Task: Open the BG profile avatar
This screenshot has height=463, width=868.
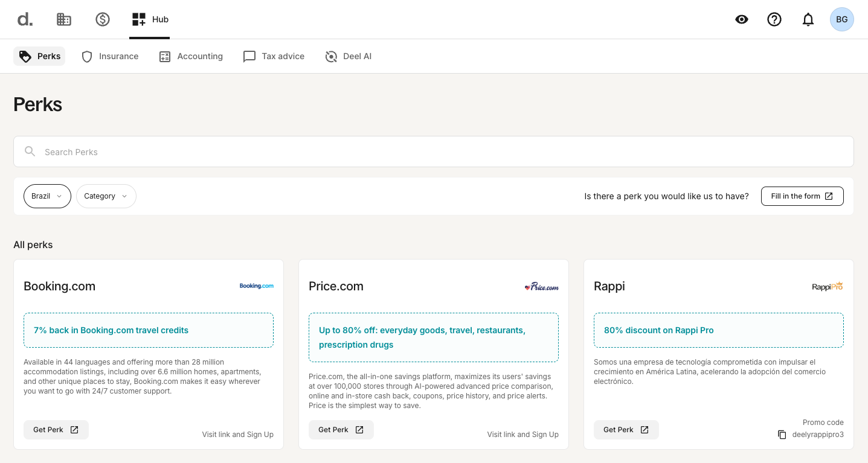Action: 842,19
